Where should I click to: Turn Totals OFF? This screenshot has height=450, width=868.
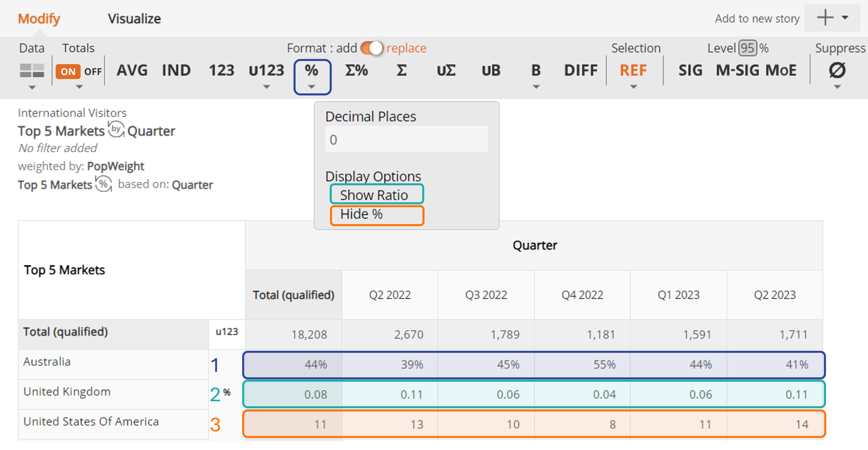(93, 71)
